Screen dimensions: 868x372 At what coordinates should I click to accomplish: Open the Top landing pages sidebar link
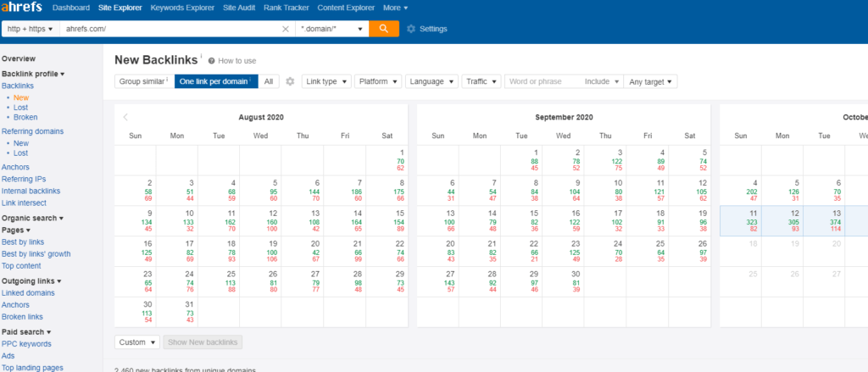(x=33, y=368)
